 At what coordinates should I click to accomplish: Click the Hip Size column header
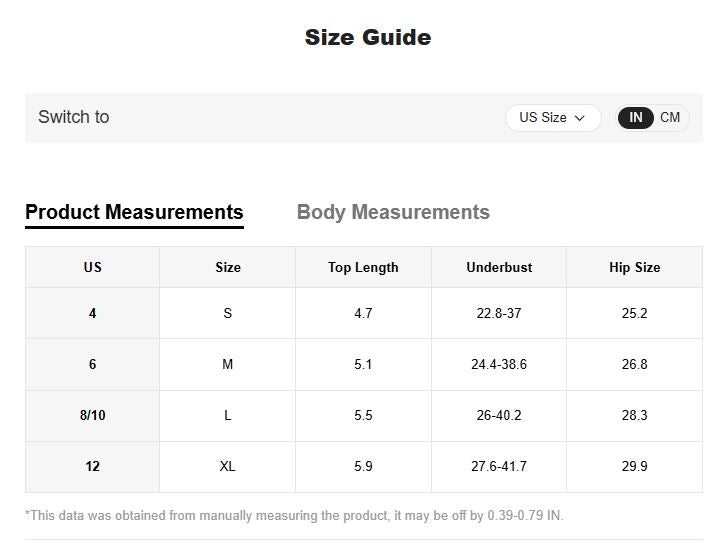click(x=634, y=267)
